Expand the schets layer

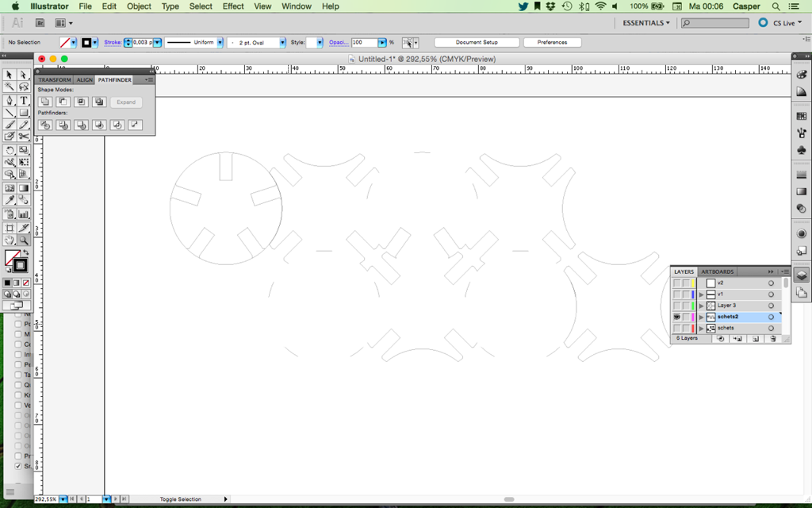[702, 328]
